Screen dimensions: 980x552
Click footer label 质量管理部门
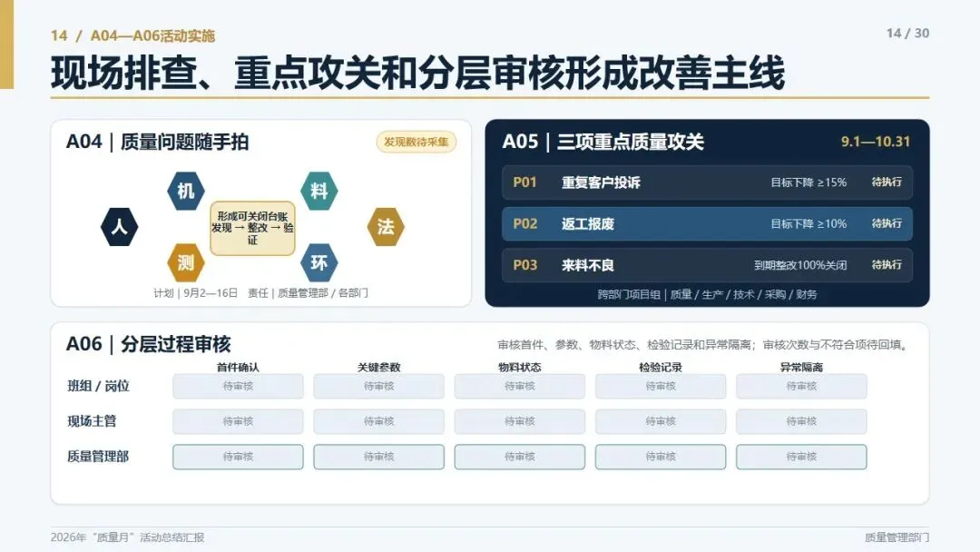pyautogui.click(x=897, y=537)
